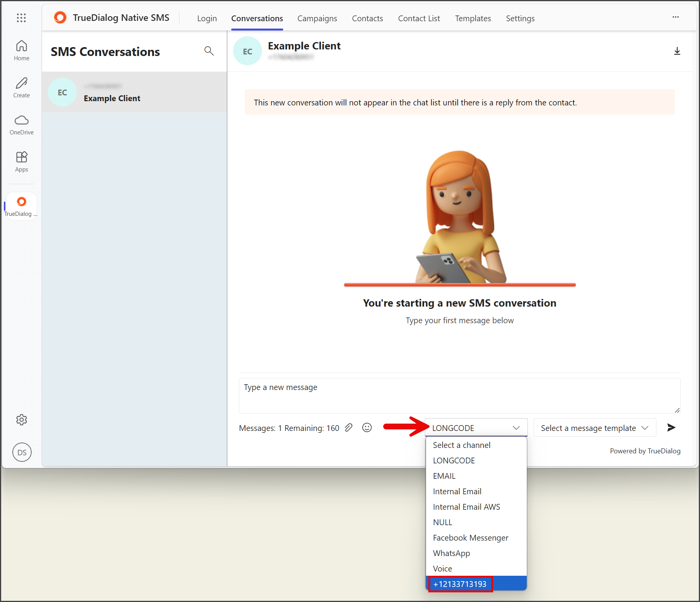Open the sidebar settings gear
The height and width of the screenshot is (602, 700).
tap(22, 420)
